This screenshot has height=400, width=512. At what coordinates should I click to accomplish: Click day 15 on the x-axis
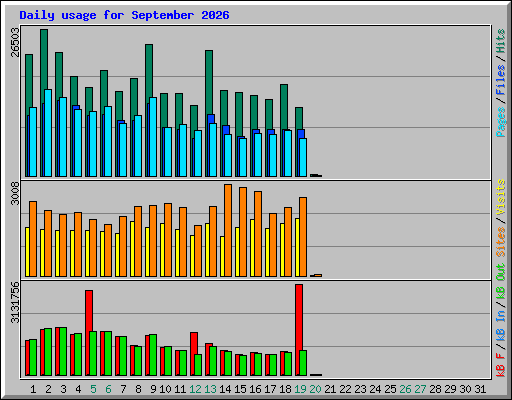click(x=240, y=389)
